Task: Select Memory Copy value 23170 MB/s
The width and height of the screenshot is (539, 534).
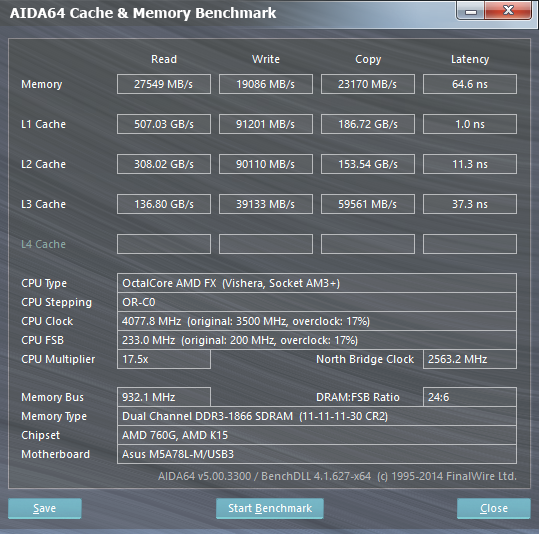Action: pos(368,84)
